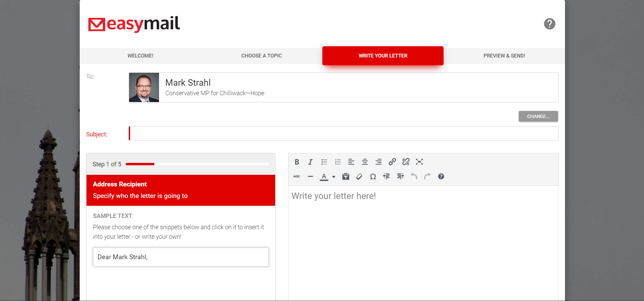The height and width of the screenshot is (301, 644).
Task: Insert a numbered list
Action: (337, 162)
